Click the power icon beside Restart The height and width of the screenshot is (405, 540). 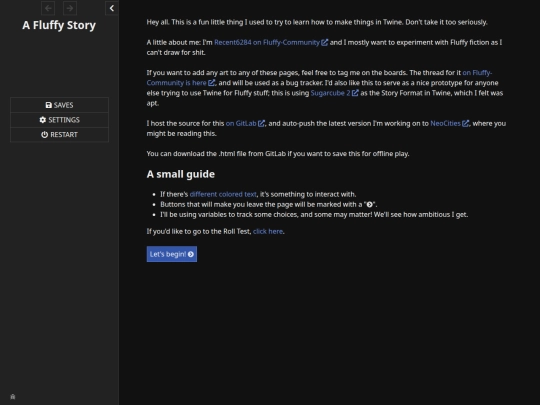(x=44, y=135)
